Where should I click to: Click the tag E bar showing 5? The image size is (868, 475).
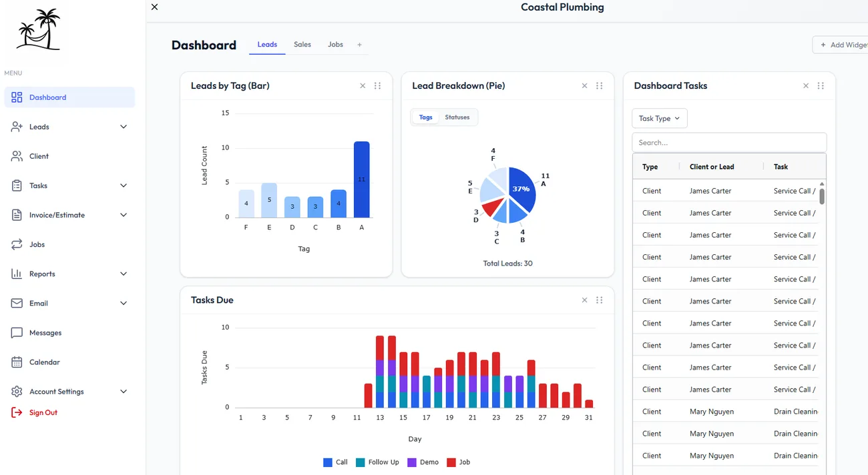click(x=269, y=200)
